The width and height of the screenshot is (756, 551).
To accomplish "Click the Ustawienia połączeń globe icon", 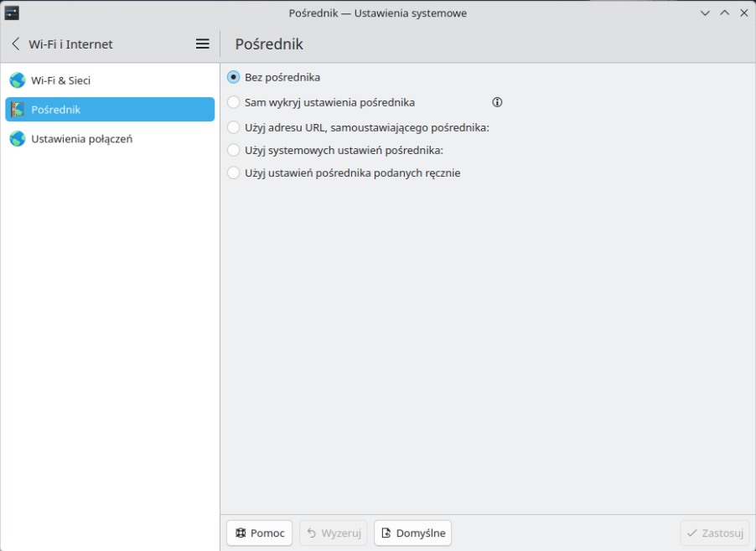I will tap(18, 139).
